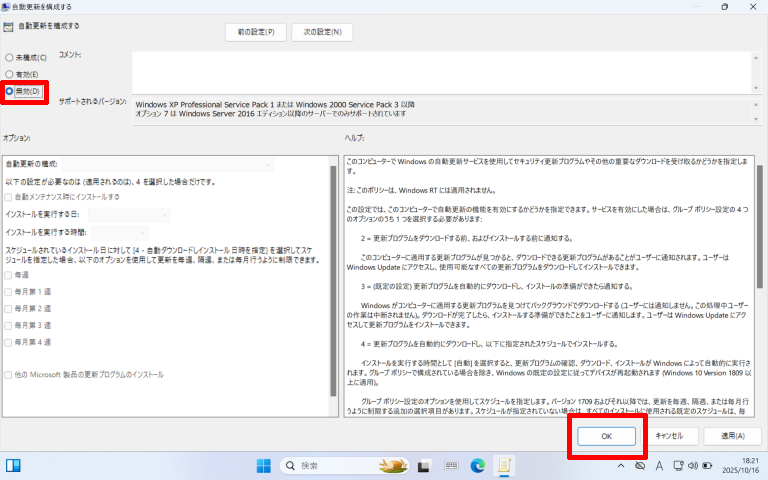Select the 有効 radio button
Screen dimensions: 768x480
tap(10, 74)
